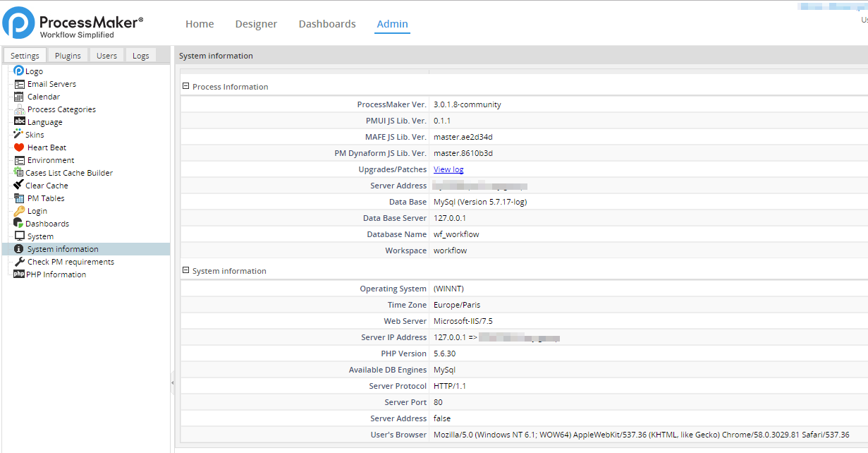Select Check PM requirements item
868x453 pixels.
[71, 262]
